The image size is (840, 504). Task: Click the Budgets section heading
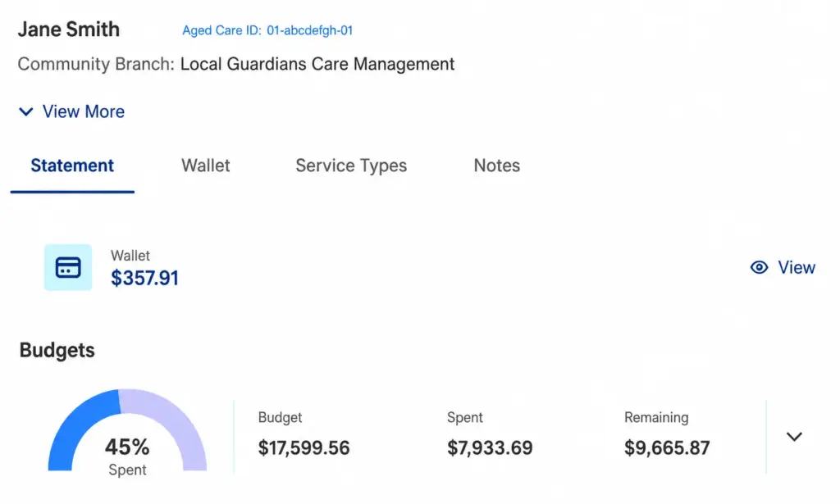click(57, 351)
